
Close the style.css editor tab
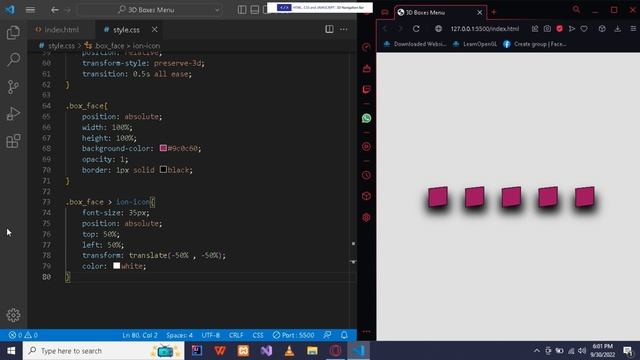[154, 29]
